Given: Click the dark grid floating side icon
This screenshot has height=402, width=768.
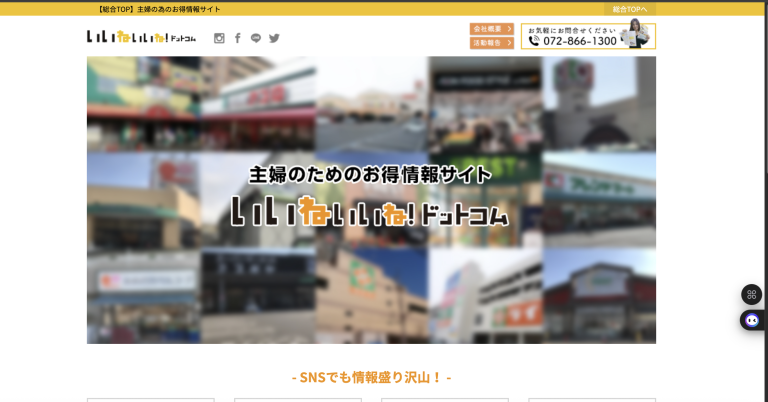Looking at the screenshot, I should coord(751,294).
